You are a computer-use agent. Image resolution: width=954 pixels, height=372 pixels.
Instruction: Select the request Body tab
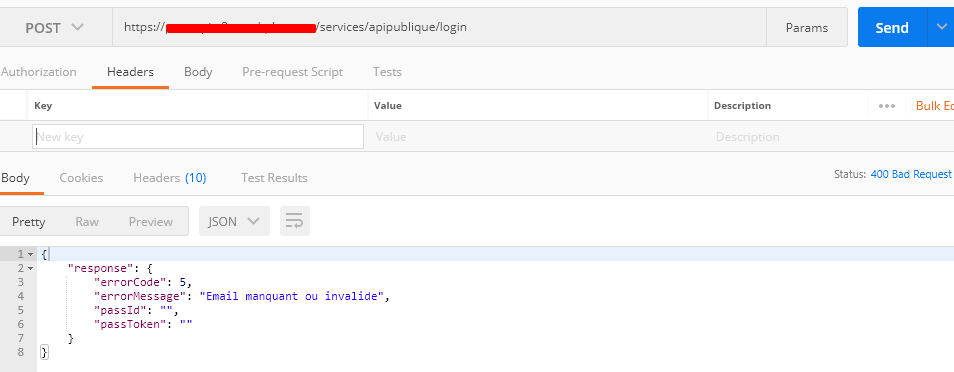[198, 72]
